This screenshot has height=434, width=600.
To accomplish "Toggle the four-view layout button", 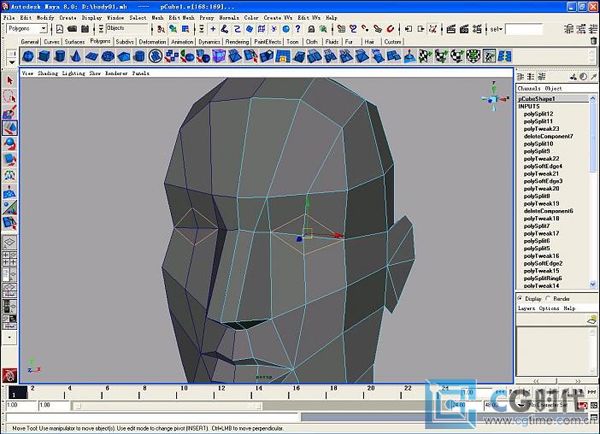I will (10, 258).
